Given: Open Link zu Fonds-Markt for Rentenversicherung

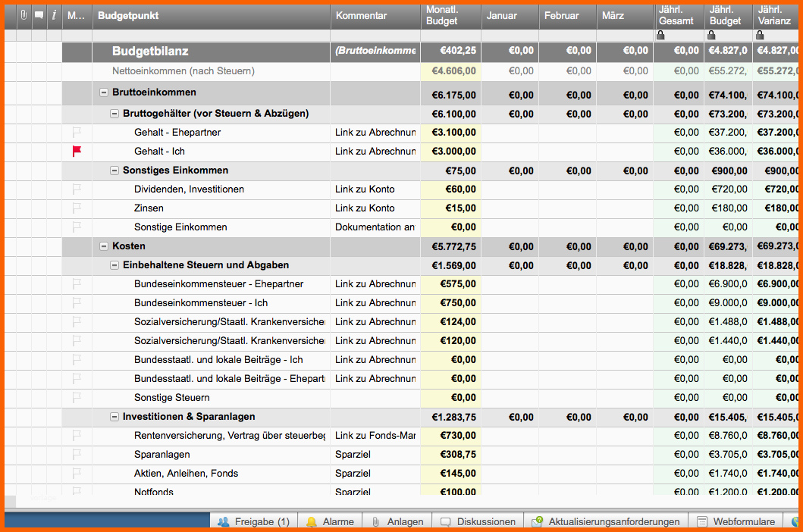Looking at the screenshot, I should (375, 436).
